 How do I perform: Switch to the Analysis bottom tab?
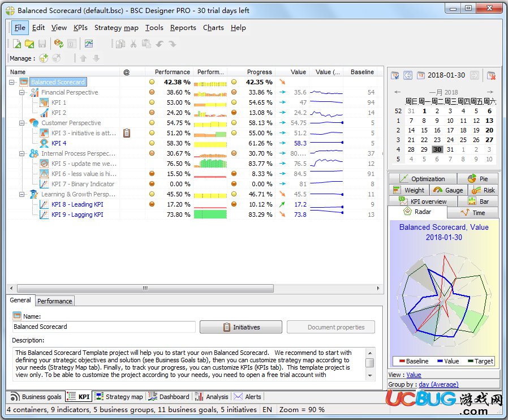coord(212,397)
